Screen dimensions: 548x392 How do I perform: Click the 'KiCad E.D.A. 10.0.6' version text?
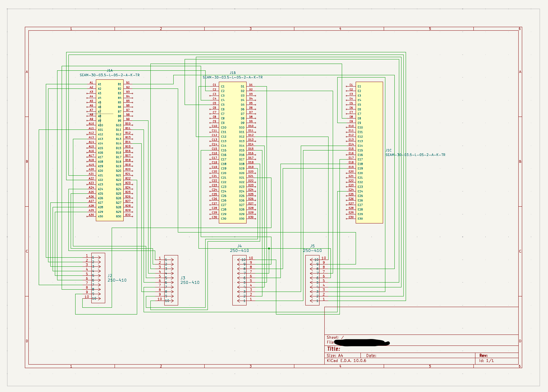tap(347, 361)
